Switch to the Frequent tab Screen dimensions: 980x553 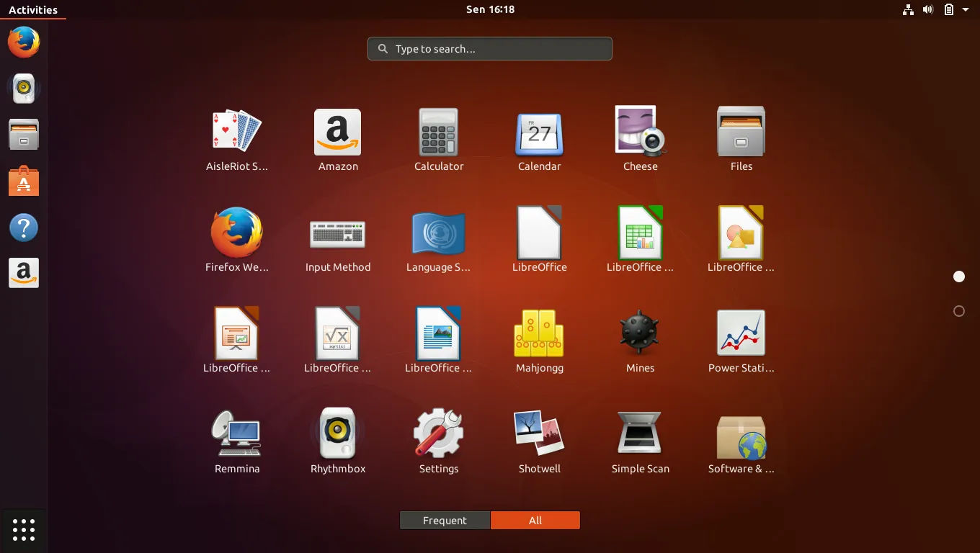(x=445, y=521)
